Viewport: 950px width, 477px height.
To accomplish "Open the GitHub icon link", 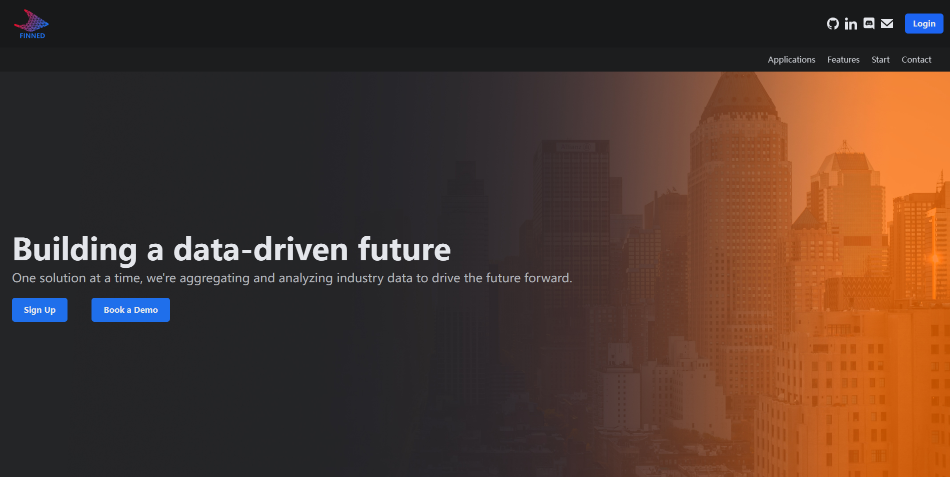I will click(833, 24).
